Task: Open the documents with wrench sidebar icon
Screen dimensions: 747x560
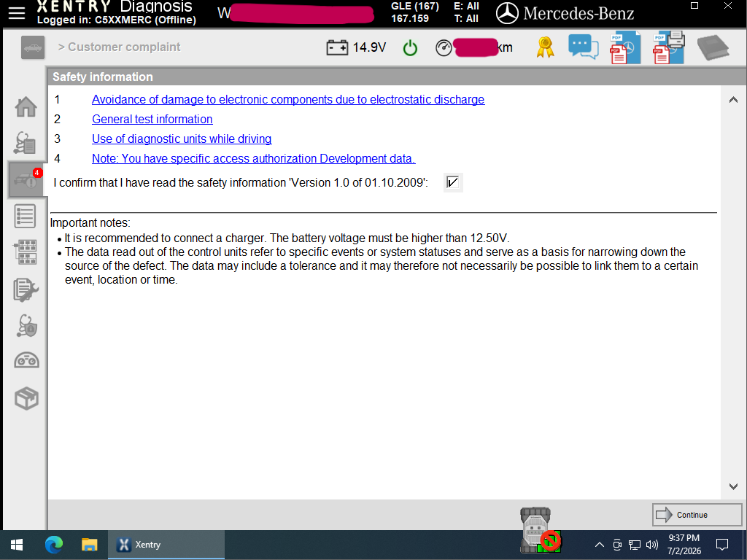Action: click(26, 289)
